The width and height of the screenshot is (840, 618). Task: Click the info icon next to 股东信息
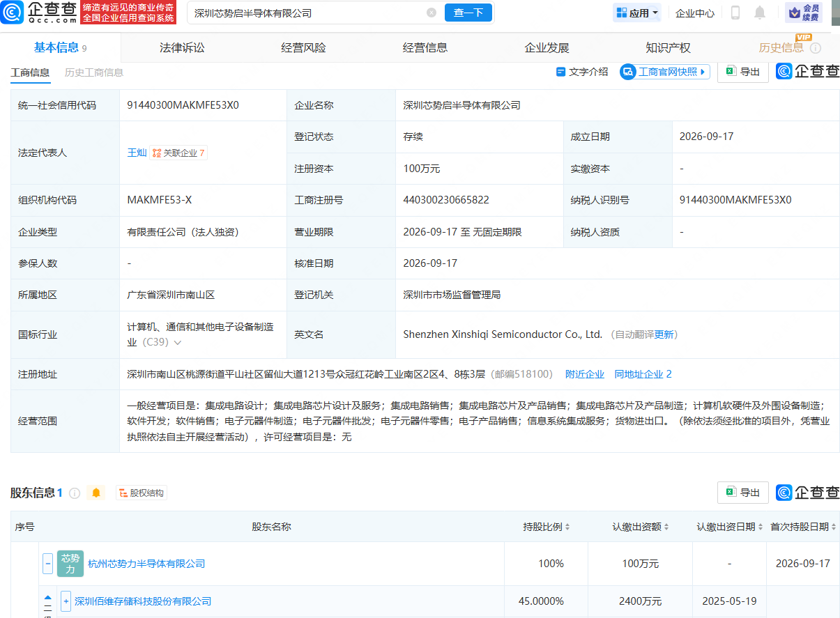point(75,493)
